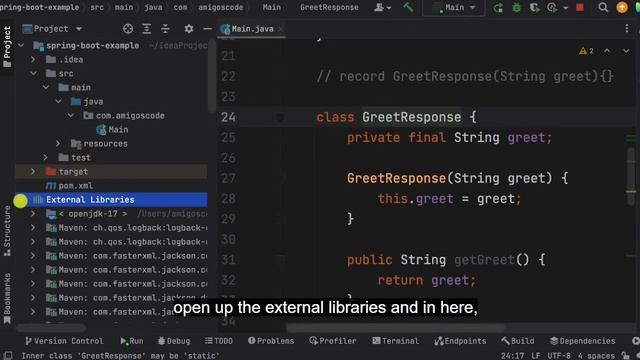Run the Main configuration with green arrow

coord(498,8)
